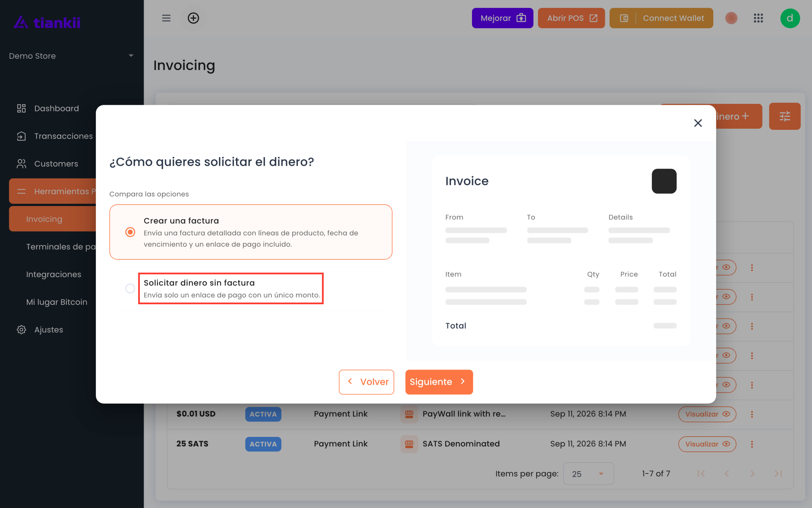812x508 pixels.
Task: Expand the Demo Store selector
Action: tap(71, 56)
